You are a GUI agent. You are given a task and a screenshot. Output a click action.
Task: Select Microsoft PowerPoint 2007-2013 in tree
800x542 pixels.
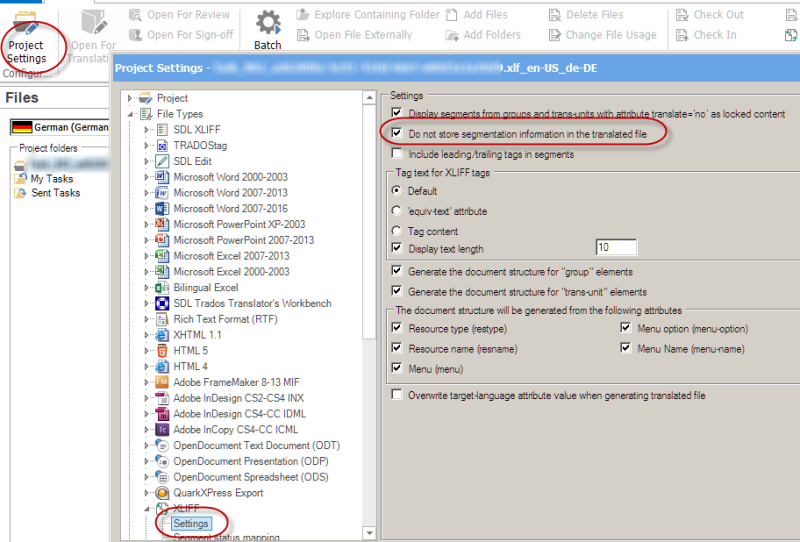[x=243, y=240]
